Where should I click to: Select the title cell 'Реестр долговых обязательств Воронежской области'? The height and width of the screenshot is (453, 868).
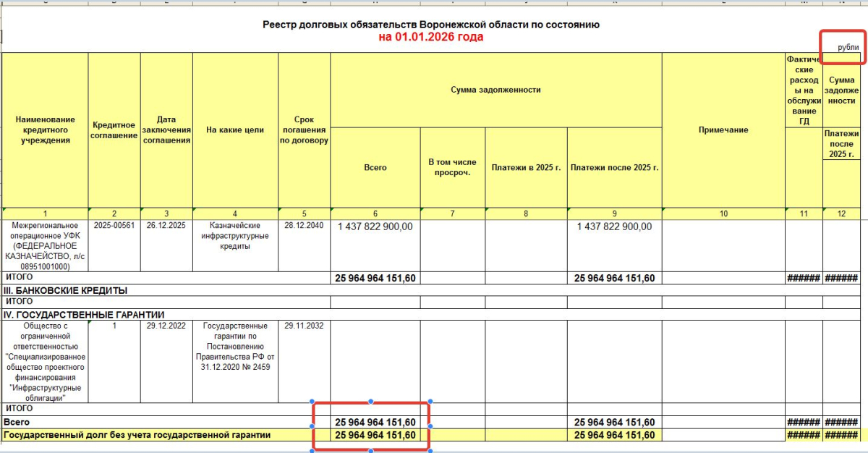[x=431, y=25]
